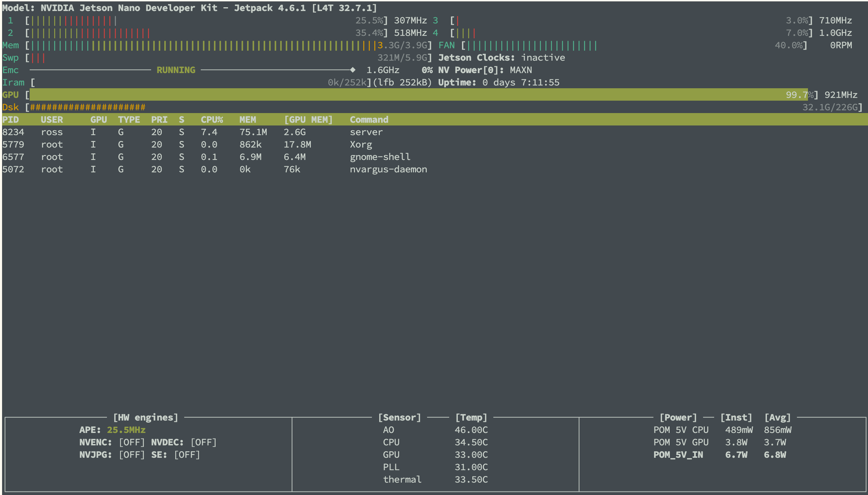The width and height of the screenshot is (868, 495).
Task: Click NV Power[0] MAXN mode
Action: pos(485,70)
